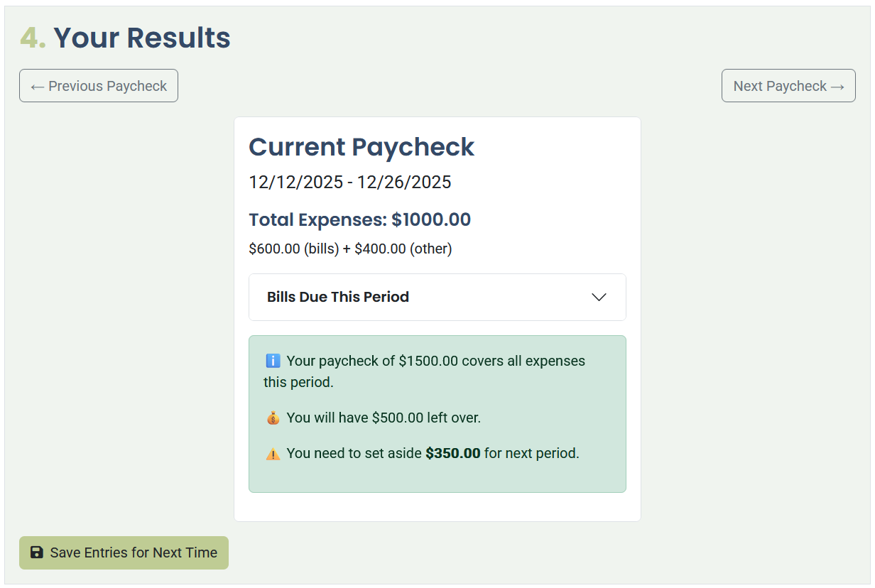Save Entries for Next Time

(x=124, y=552)
